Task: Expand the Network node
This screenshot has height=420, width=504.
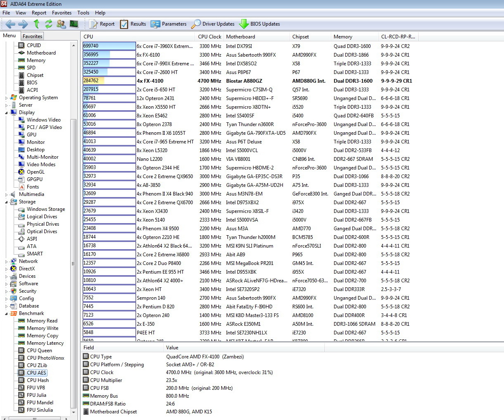Action: (7, 262)
